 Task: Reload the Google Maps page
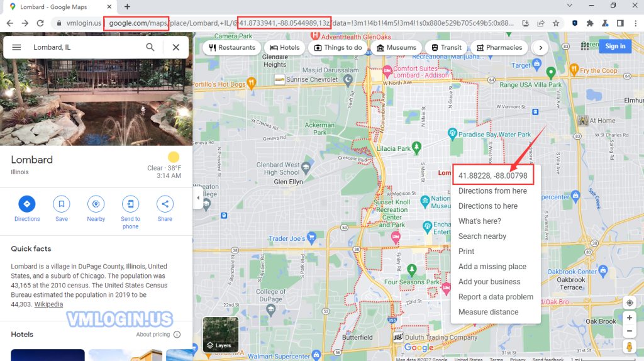(x=40, y=23)
